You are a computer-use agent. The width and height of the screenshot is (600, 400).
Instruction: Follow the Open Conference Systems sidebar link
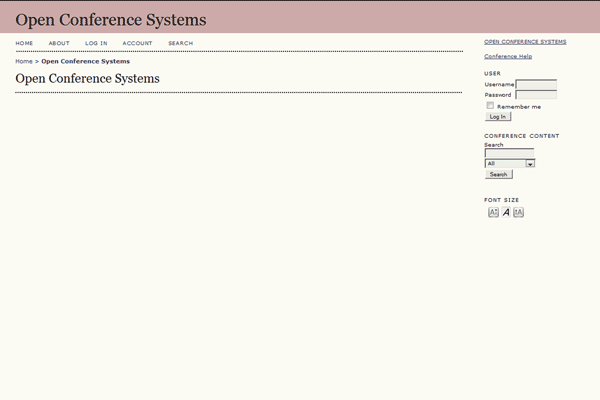point(525,42)
